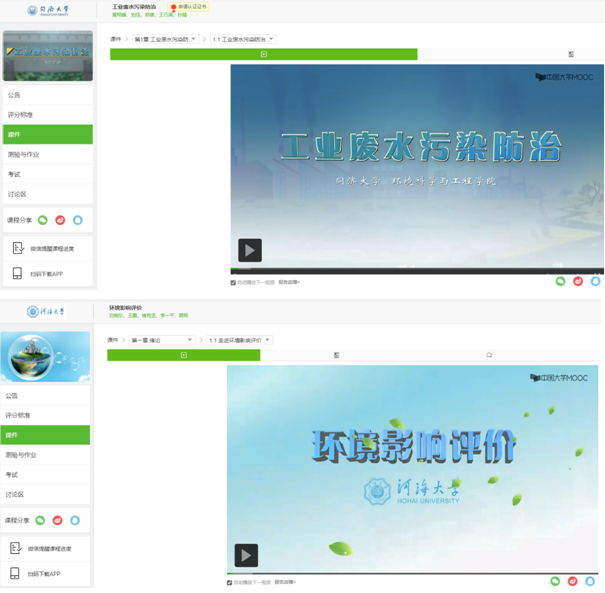The width and height of the screenshot is (605, 593).
Task: Click WeChat icon below 环境影响评价 video
Action: 555,581
